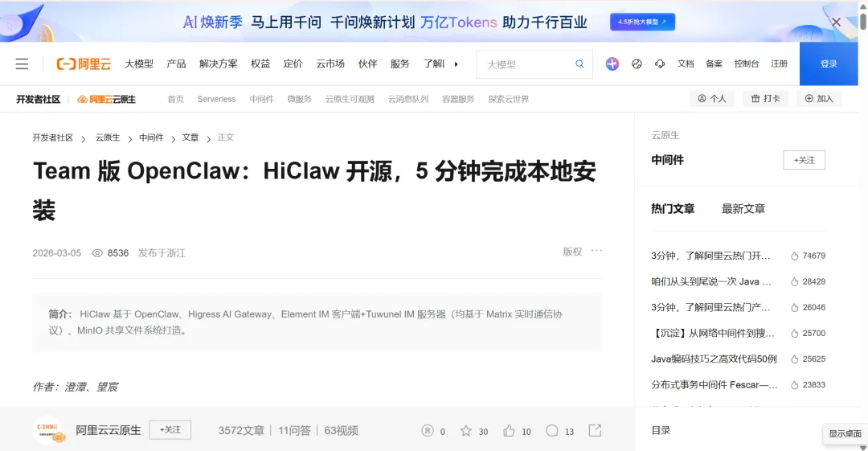Click the Alibaba Cloud logo
The image size is (868, 451).
(x=84, y=64)
